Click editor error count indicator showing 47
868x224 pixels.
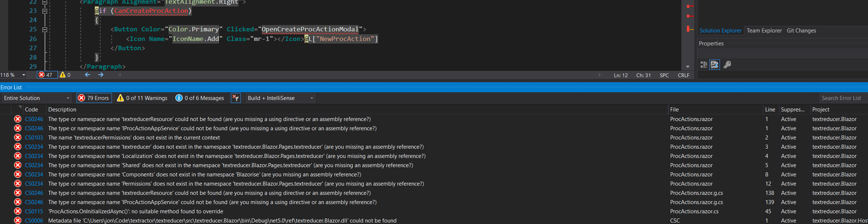pyautogui.click(x=47, y=75)
